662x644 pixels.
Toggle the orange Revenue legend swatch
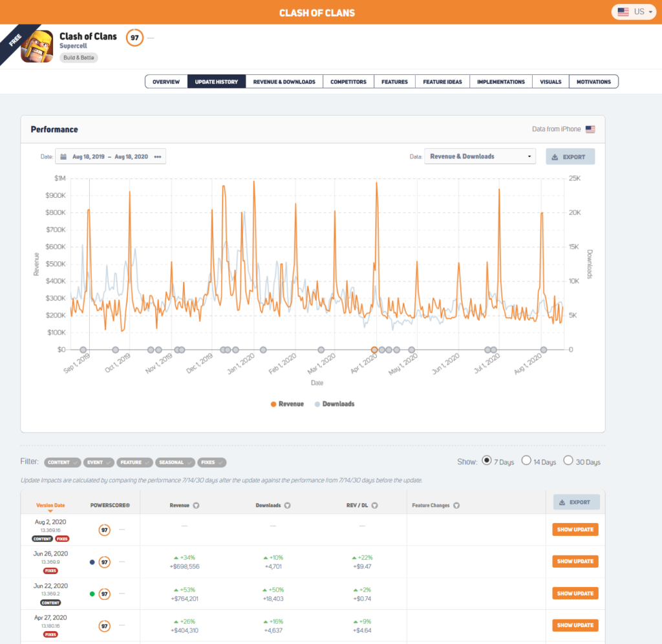pos(273,404)
